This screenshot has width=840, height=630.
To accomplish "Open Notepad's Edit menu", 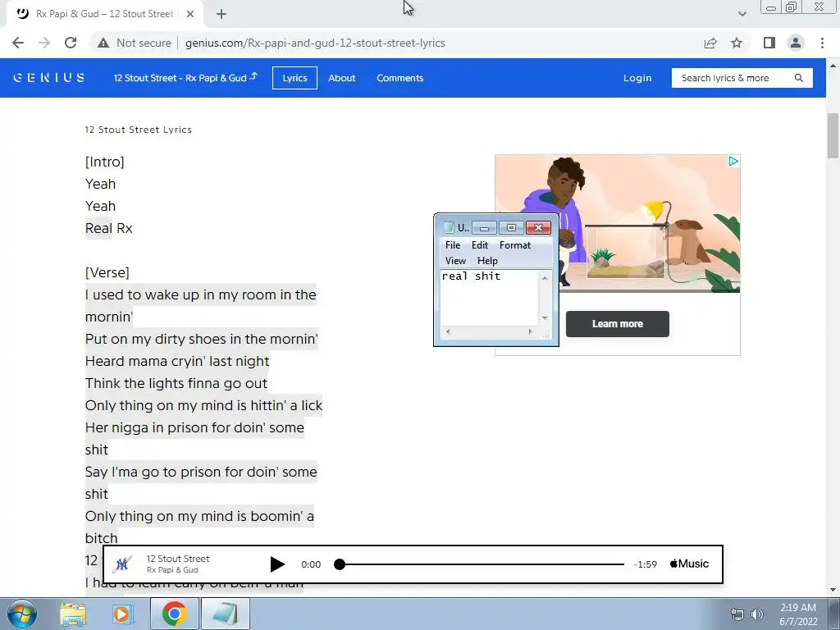I will pos(479,244).
